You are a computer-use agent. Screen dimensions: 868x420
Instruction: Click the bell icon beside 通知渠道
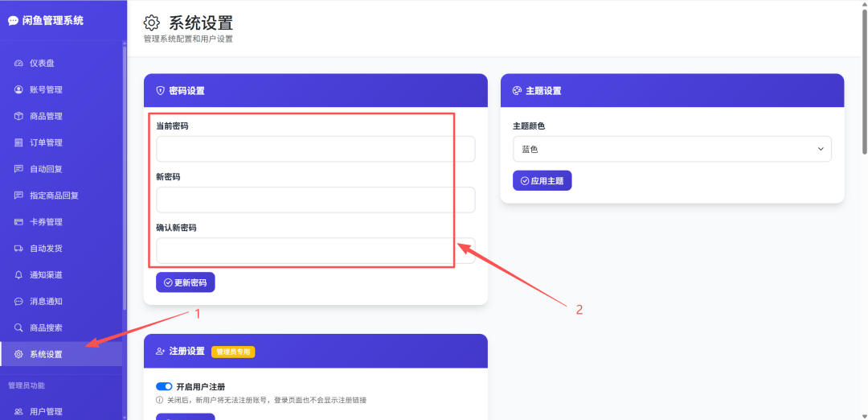(x=18, y=275)
